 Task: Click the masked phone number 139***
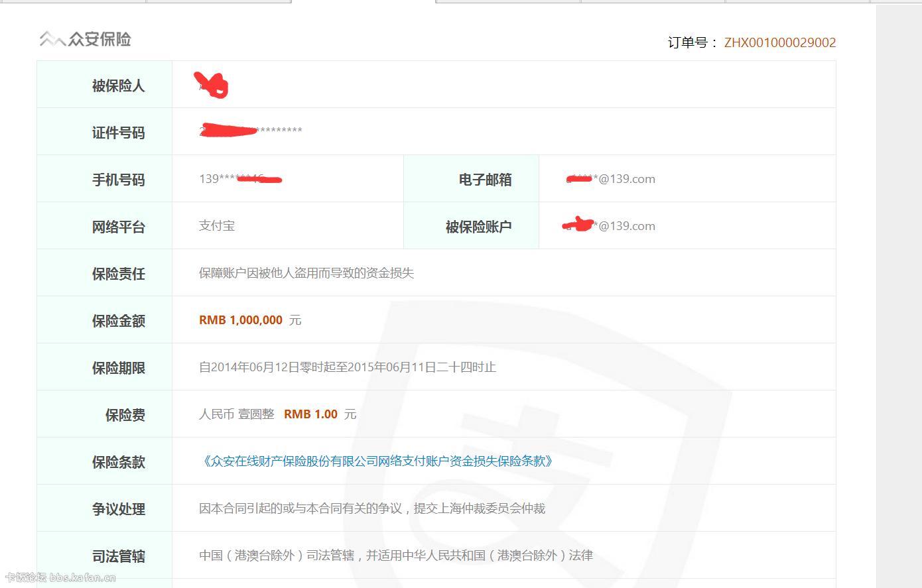[x=240, y=179]
